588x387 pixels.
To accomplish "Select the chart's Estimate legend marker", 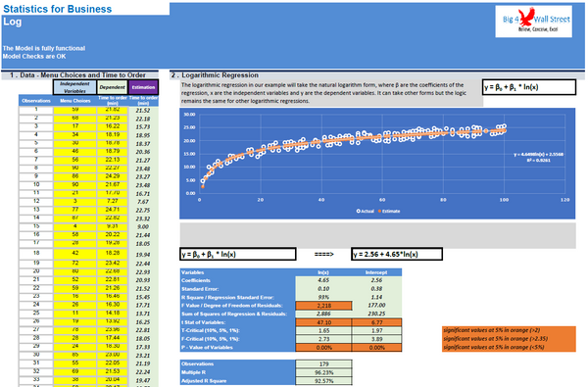I will (x=379, y=211).
